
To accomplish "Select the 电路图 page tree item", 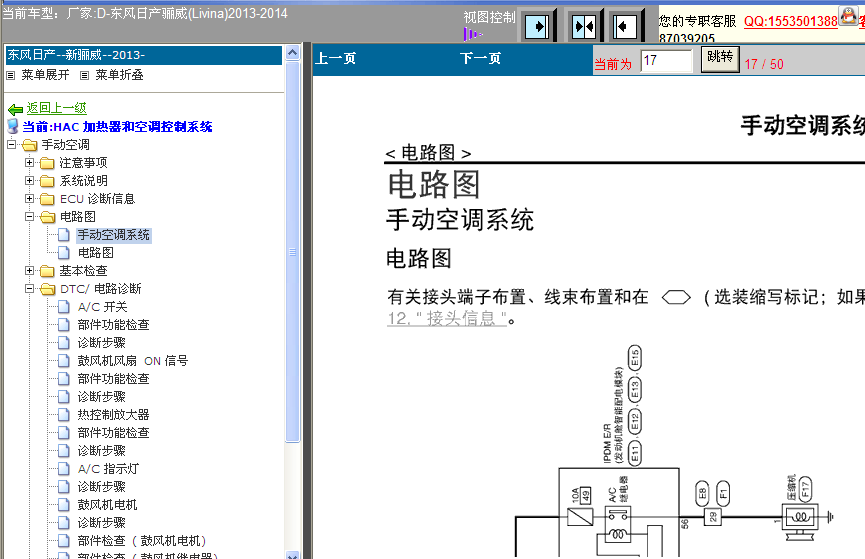I will (96, 253).
